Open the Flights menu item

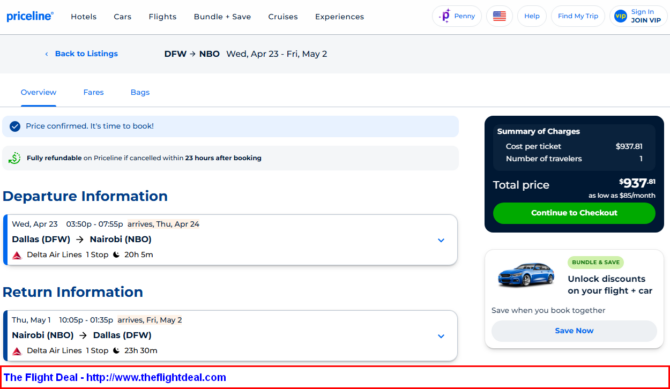coord(162,17)
